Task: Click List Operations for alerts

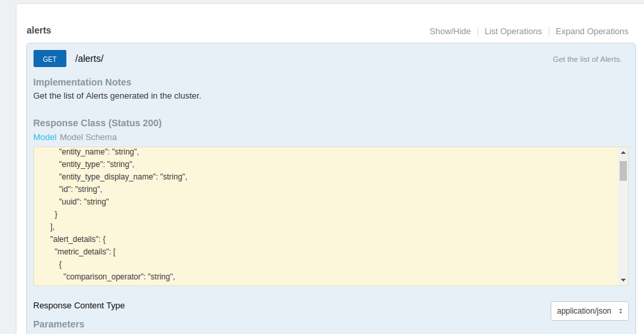Action: pos(513,31)
